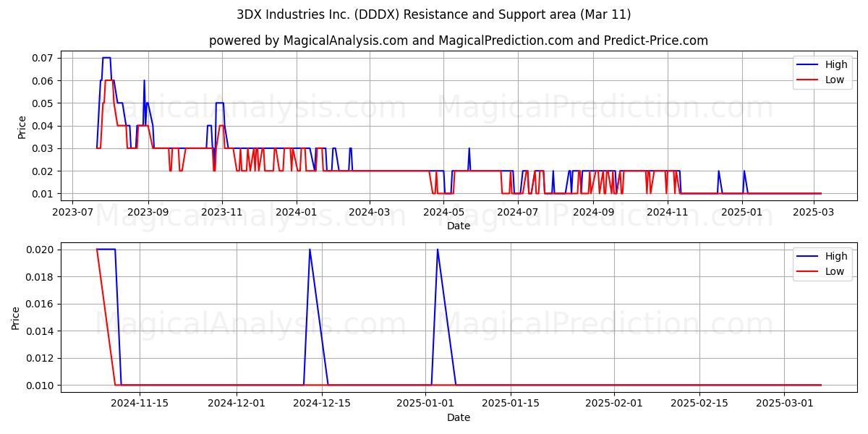Click the 2024-12-15 date tick label
868x434 pixels.
[x=322, y=404]
